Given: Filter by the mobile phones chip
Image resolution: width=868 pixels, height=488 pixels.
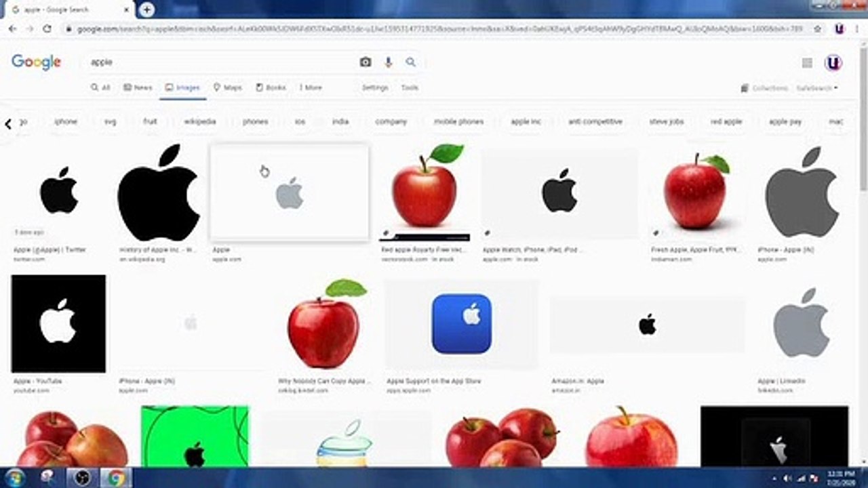Looking at the screenshot, I should coord(459,122).
